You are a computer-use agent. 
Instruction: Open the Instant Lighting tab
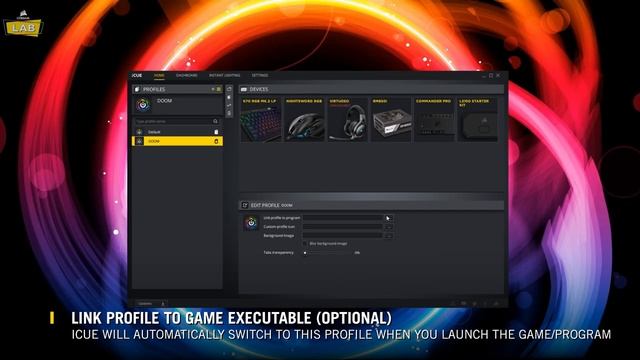224,76
